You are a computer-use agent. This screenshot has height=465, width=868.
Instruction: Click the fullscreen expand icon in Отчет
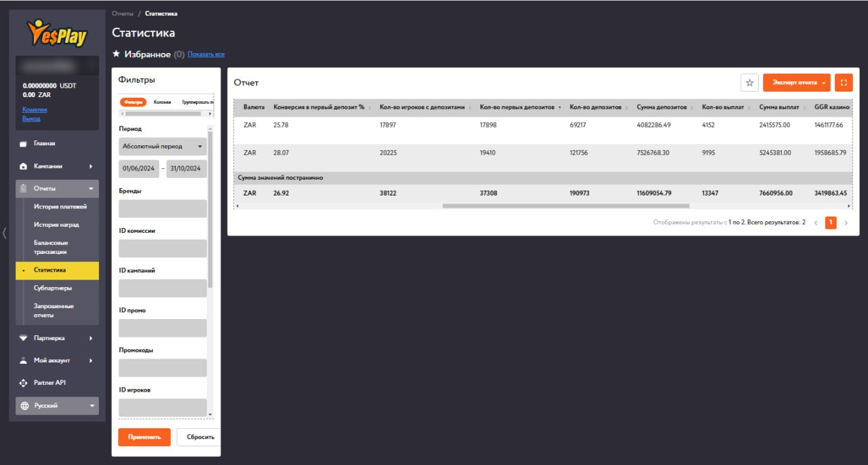click(x=844, y=83)
